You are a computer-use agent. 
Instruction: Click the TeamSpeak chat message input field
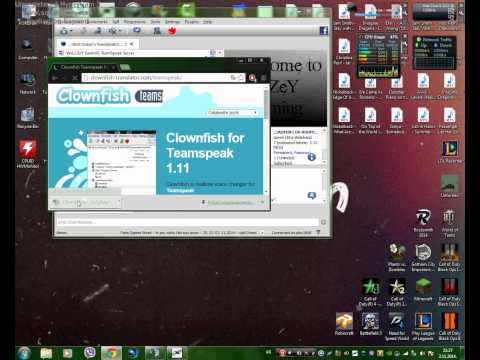[187, 222]
